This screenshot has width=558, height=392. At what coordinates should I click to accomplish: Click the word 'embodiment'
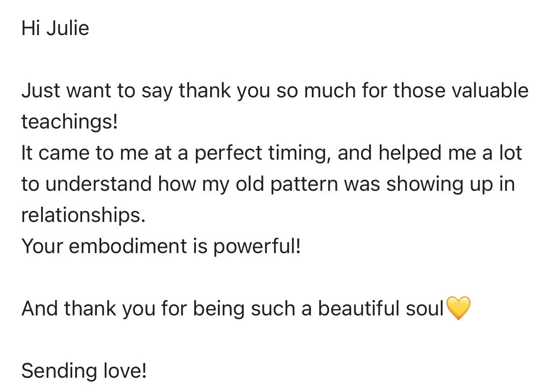tap(128, 246)
